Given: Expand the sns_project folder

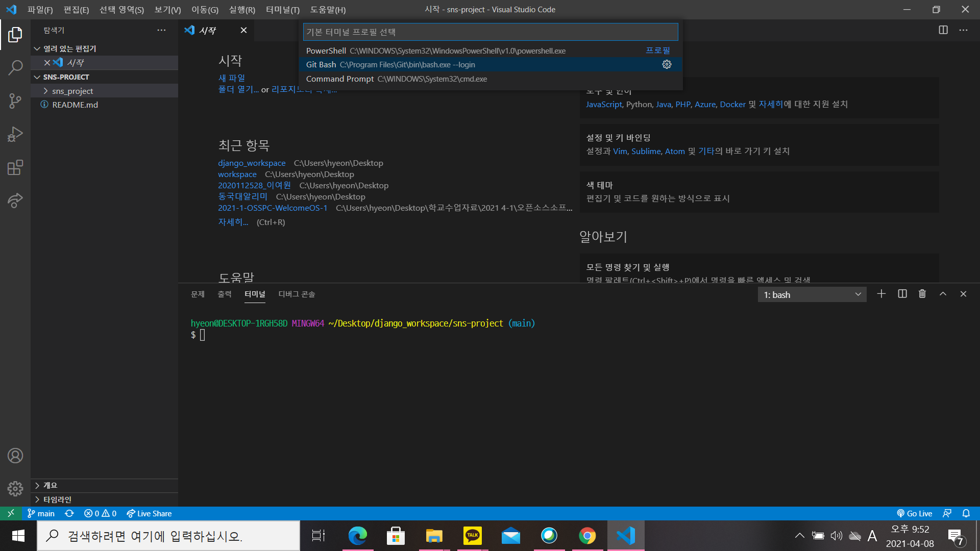Looking at the screenshot, I should (72, 91).
